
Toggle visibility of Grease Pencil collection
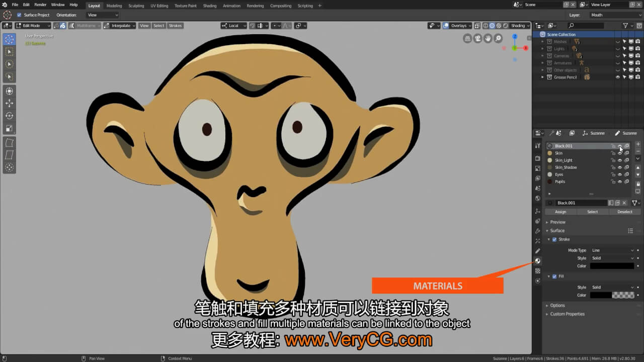tap(618, 77)
